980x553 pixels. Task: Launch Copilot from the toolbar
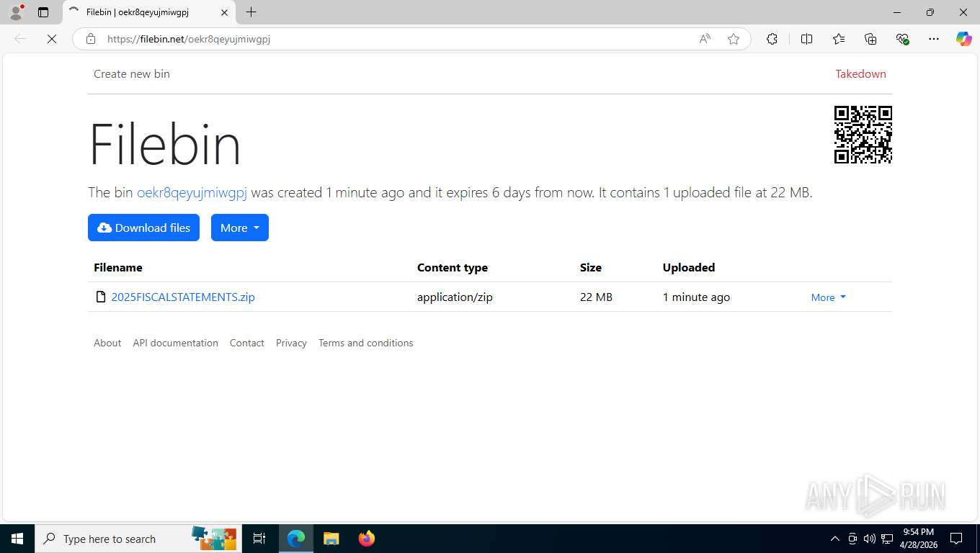click(964, 39)
